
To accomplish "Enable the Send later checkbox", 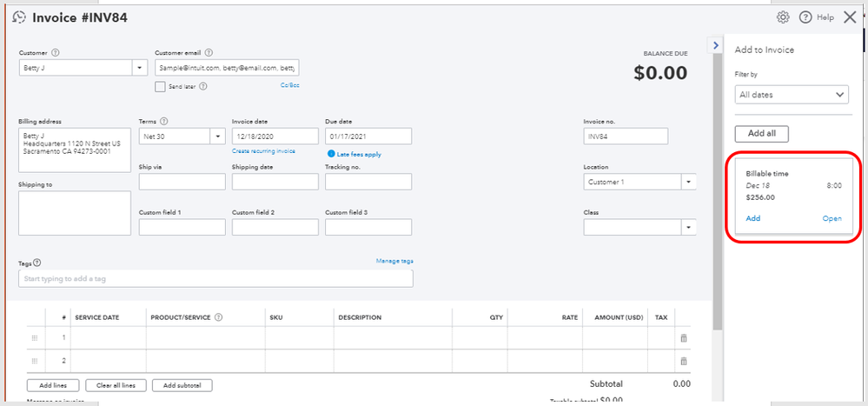I will coord(160,87).
